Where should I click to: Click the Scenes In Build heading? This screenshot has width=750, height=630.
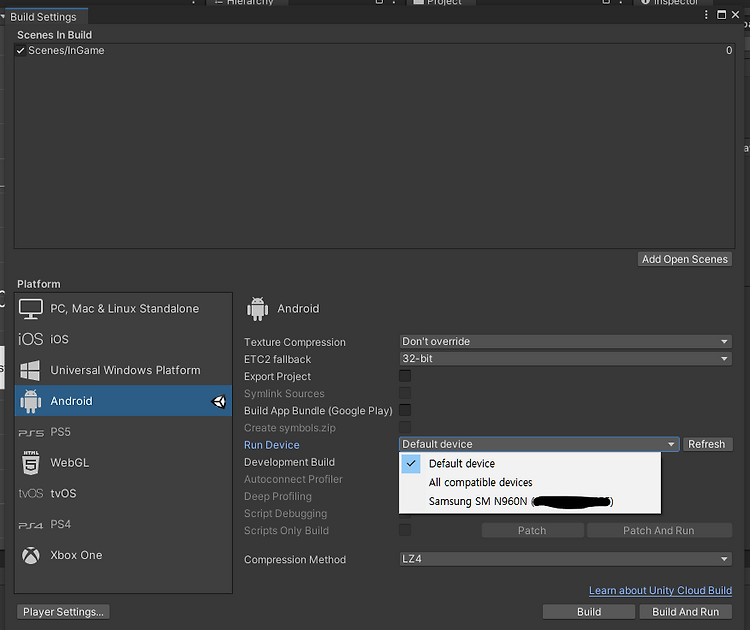pos(55,35)
